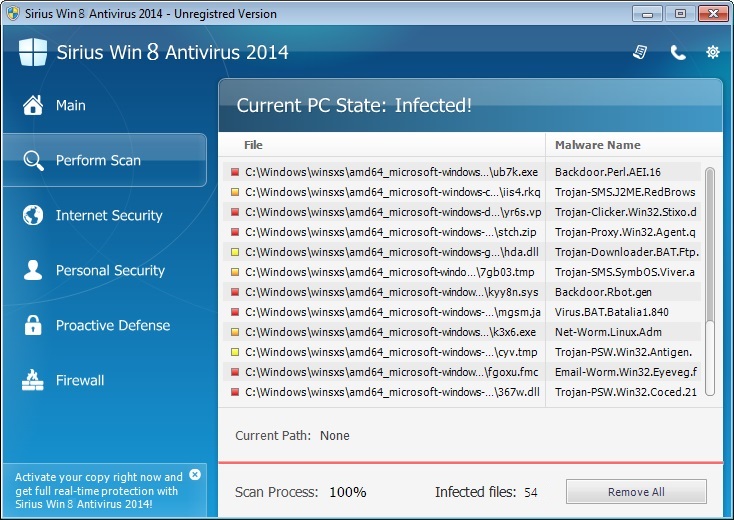
Task: Select Perform Scan in the sidebar
Action: 104,160
